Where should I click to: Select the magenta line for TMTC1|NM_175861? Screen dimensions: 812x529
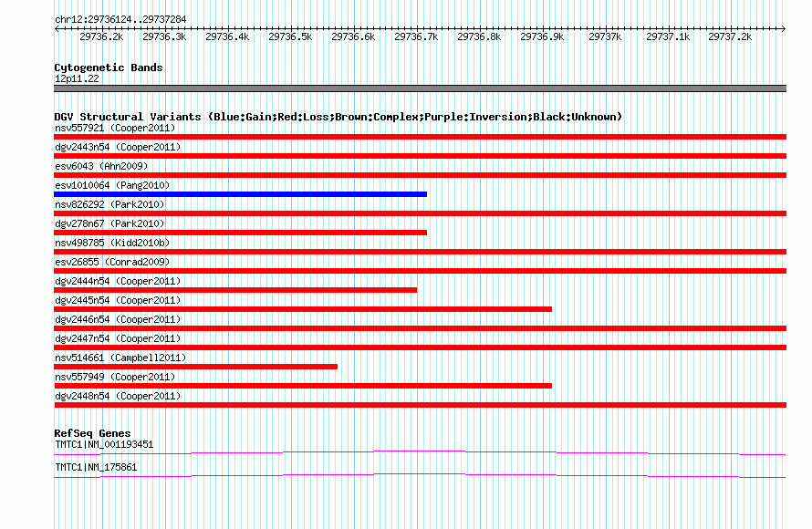tap(420, 476)
